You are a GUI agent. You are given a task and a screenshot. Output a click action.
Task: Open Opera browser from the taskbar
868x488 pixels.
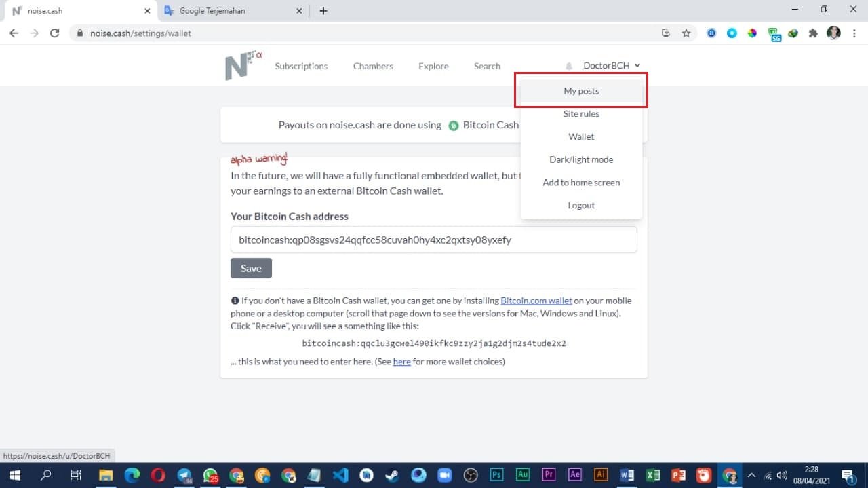pyautogui.click(x=158, y=475)
